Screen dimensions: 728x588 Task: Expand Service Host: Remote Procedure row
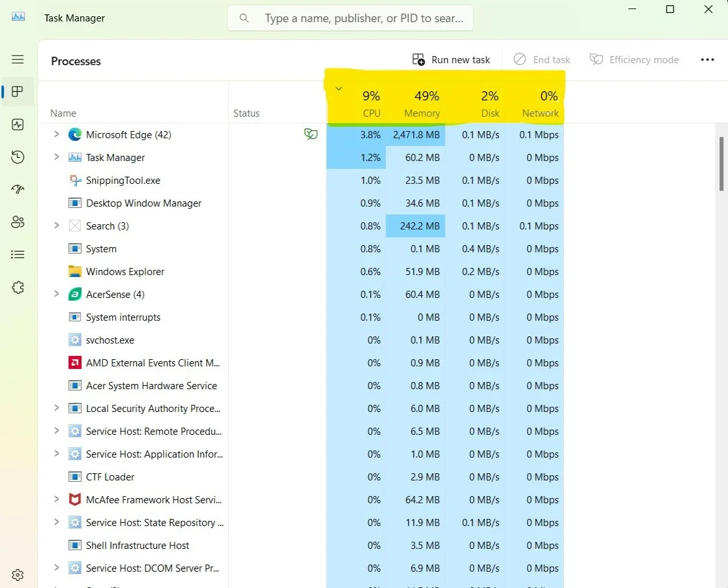click(57, 430)
